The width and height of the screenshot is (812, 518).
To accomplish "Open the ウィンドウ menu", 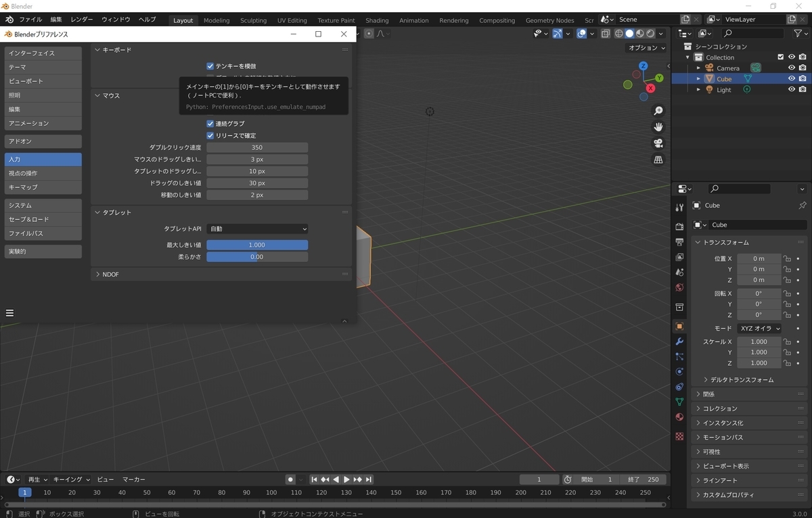I will pyautogui.click(x=116, y=20).
